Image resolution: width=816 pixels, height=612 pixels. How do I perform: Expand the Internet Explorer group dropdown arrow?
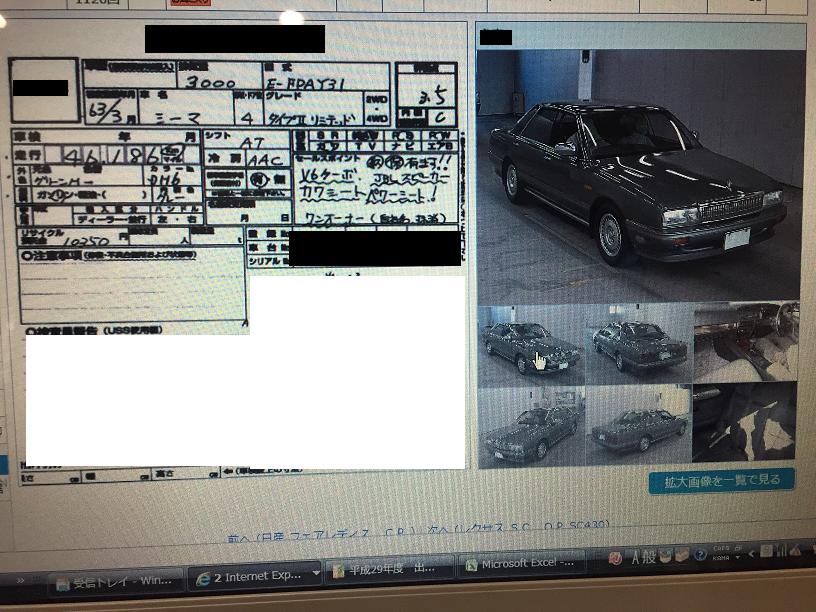point(316,575)
